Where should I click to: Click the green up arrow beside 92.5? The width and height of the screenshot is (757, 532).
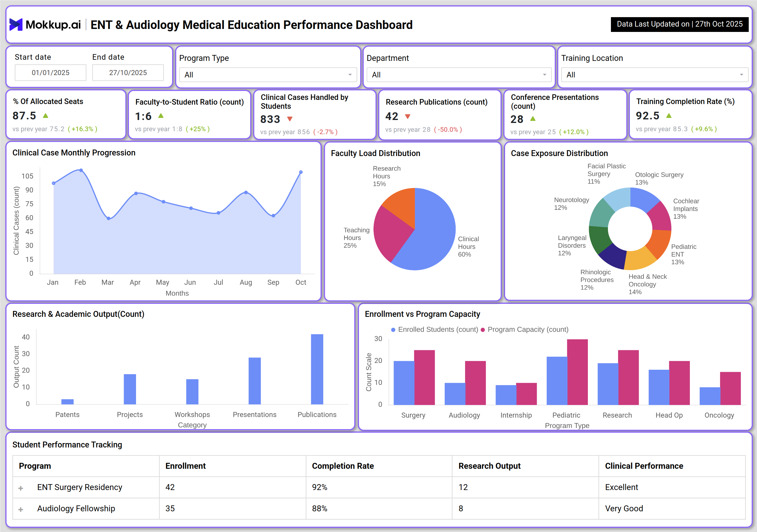(669, 116)
